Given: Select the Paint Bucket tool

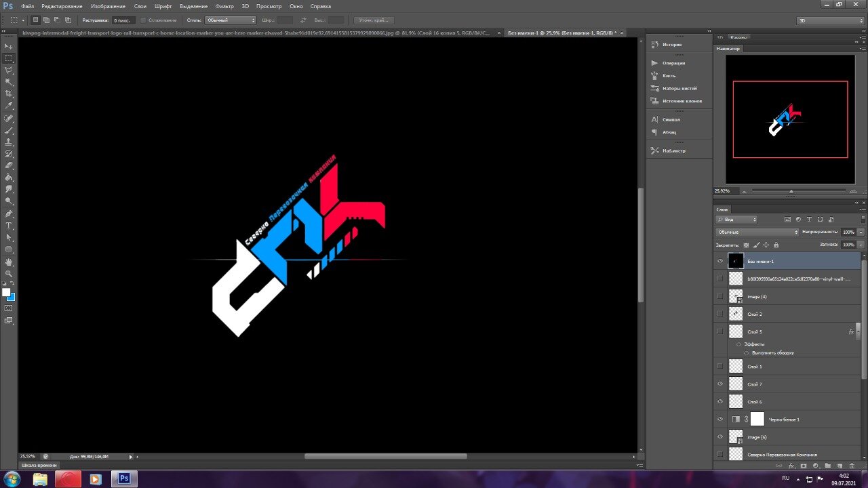Looking at the screenshot, I should click(9, 178).
